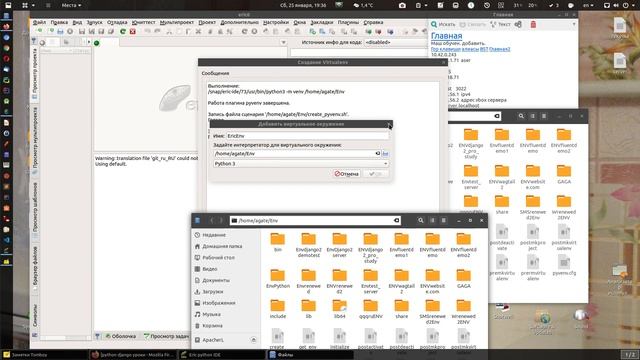Select the Просмотр задач bottom tab
This screenshot has height=360, width=640.
[x=167, y=336]
